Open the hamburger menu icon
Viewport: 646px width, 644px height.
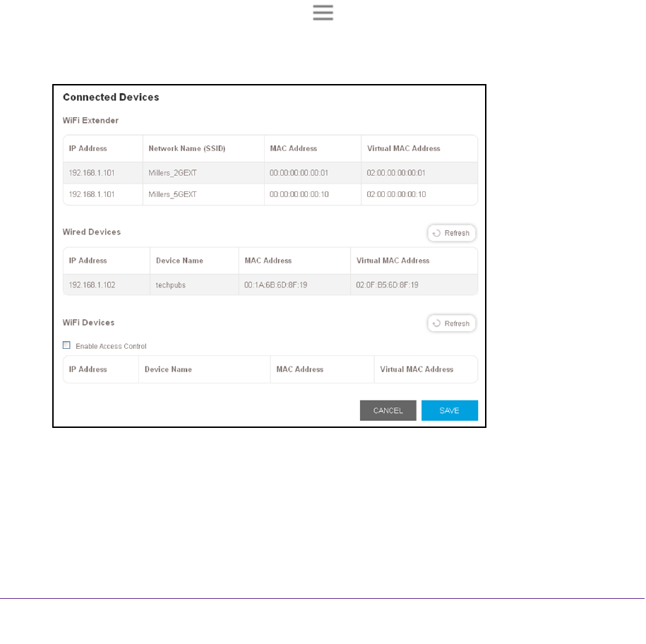click(323, 13)
